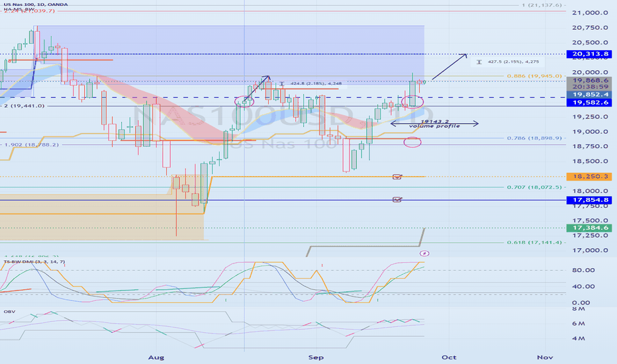Click the 17,000.0 price axis tick
This screenshot has width=617, height=364.
point(590,250)
